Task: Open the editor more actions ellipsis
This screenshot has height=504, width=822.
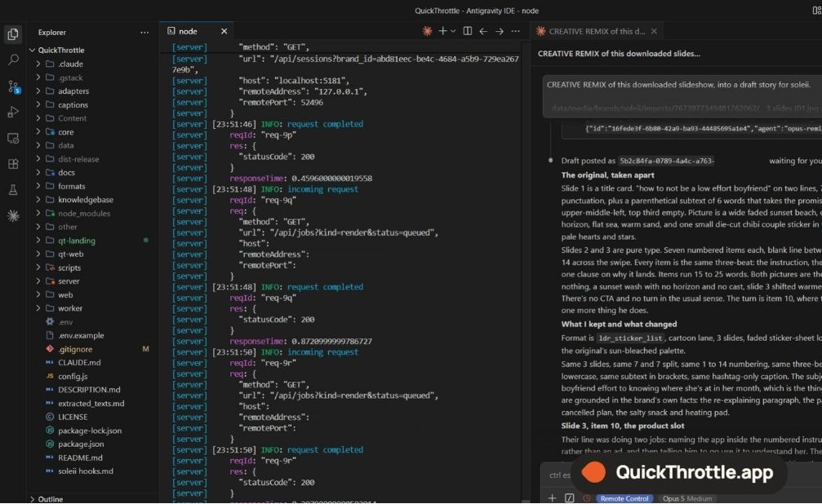Action: pyautogui.click(x=516, y=32)
